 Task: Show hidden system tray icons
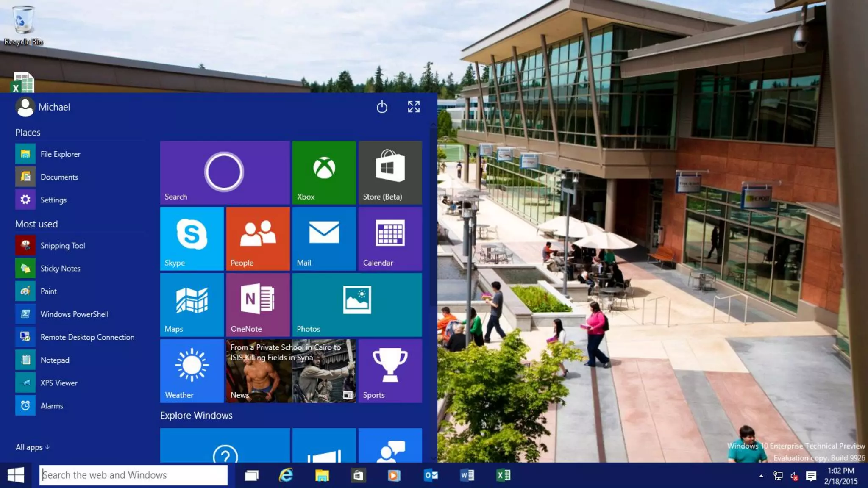click(761, 476)
